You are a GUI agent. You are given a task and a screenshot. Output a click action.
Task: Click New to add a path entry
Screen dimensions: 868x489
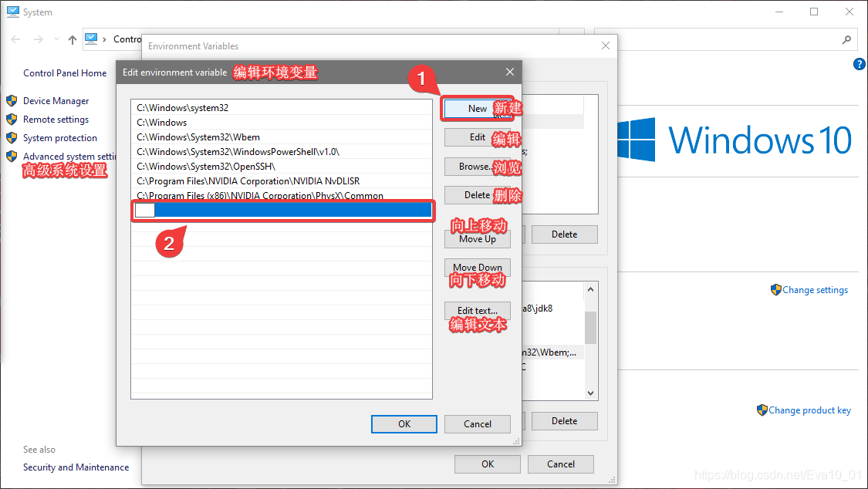477,109
